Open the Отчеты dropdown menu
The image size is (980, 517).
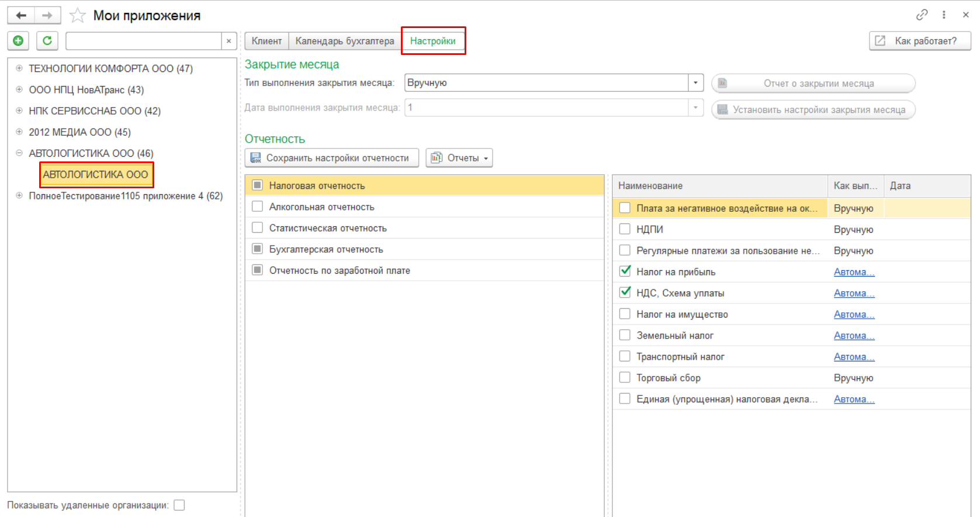[459, 158]
